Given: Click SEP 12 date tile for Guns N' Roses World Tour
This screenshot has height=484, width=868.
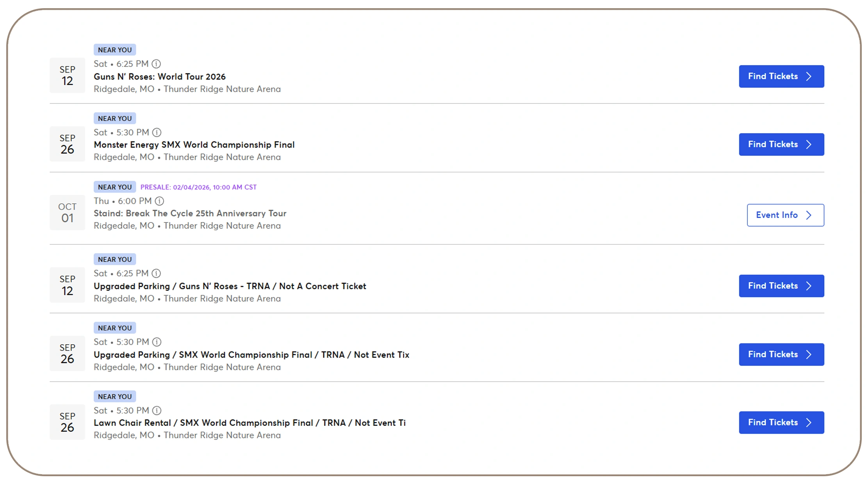Looking at the screenshot, I should click(67, 75).
